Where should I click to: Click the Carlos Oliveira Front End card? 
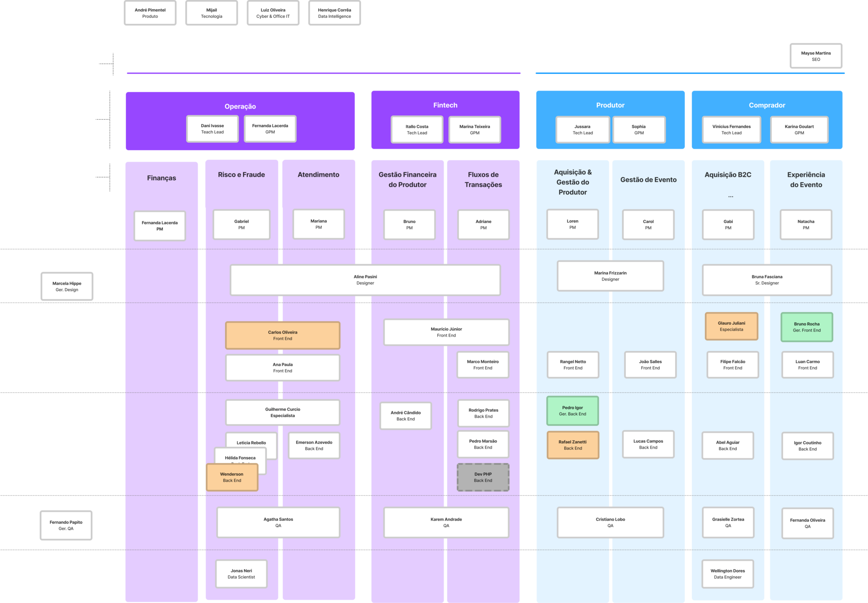click(282, 335)
